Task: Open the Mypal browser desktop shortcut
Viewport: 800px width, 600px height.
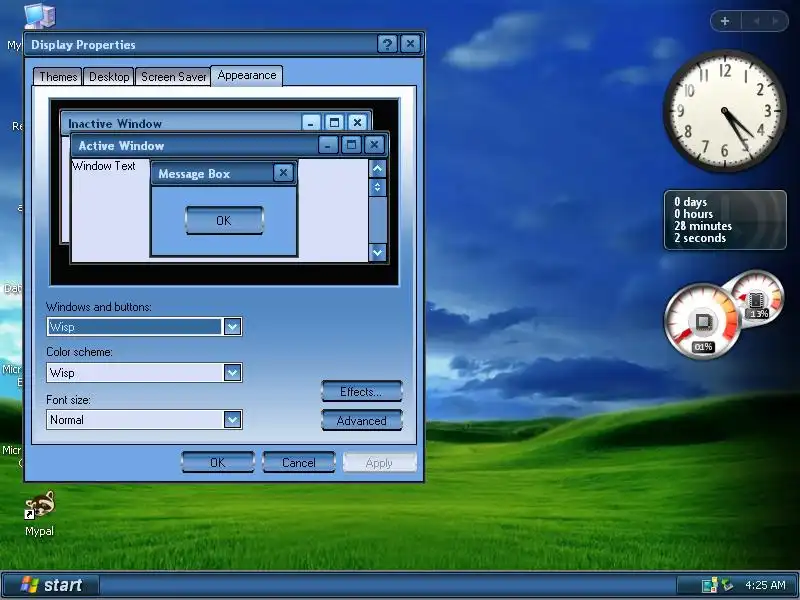Action: (39, 513)
